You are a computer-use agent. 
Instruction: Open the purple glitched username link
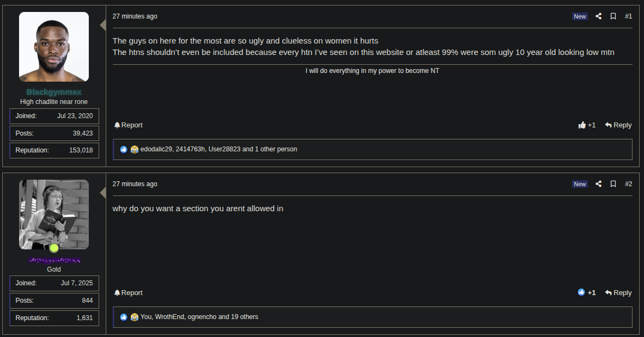54,260
